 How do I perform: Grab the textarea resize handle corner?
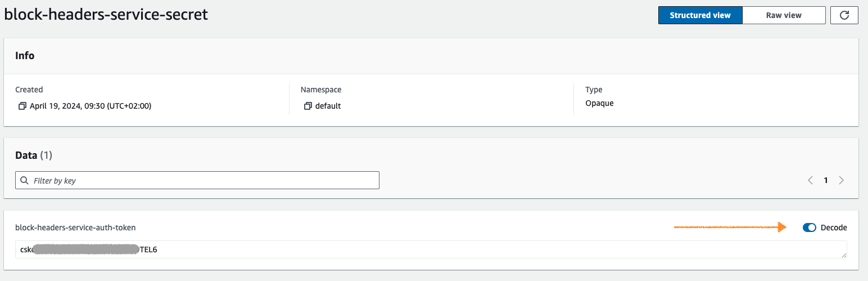[x=844, y=255]
